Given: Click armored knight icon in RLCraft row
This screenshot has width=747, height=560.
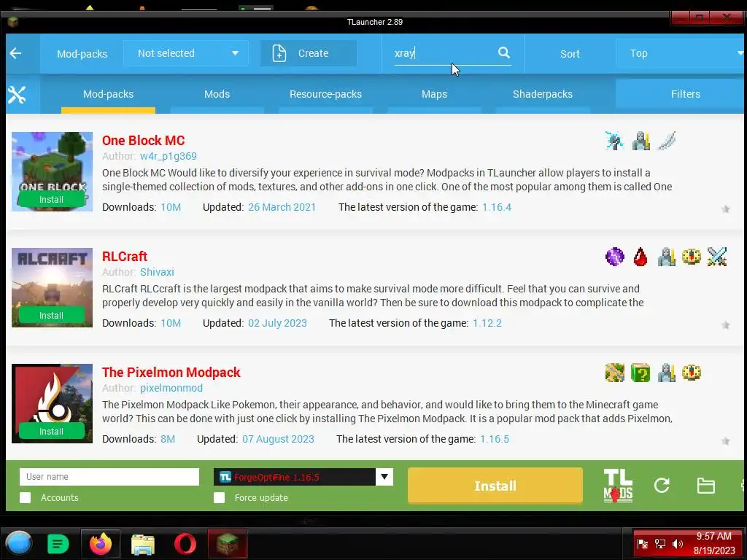Looking at the screenshot, I should pyautogui.click(x=667, y=257).
